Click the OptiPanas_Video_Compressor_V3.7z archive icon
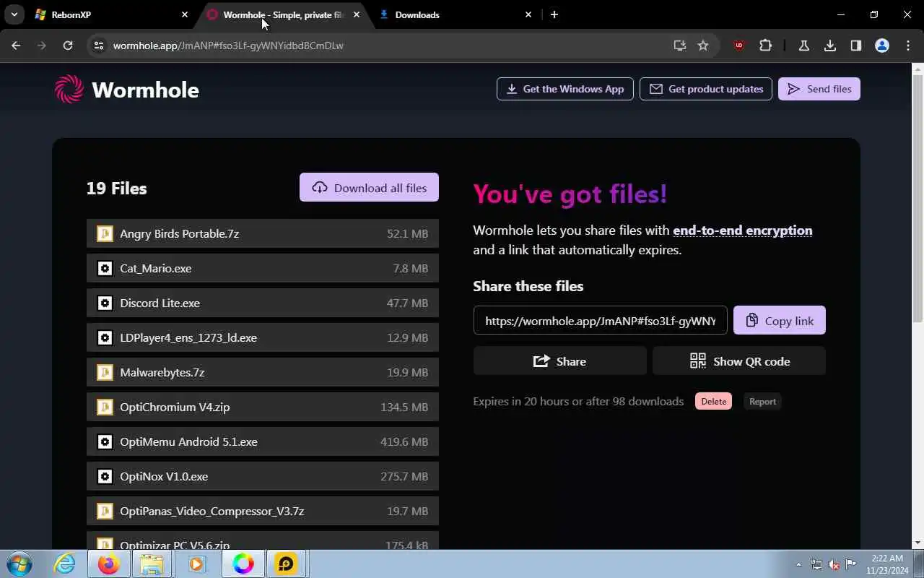Screen dimensions: 924x578 click(105, 511)
